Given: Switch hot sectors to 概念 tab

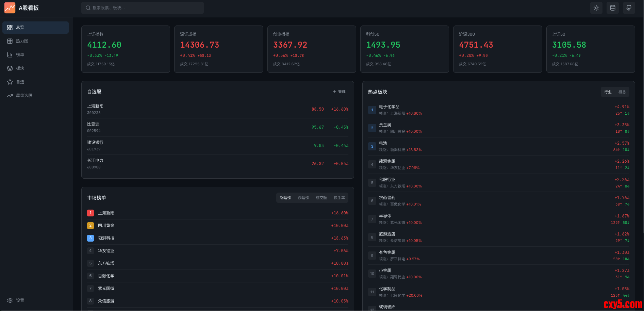Looking at the screenshot, I should coord(622,92).
